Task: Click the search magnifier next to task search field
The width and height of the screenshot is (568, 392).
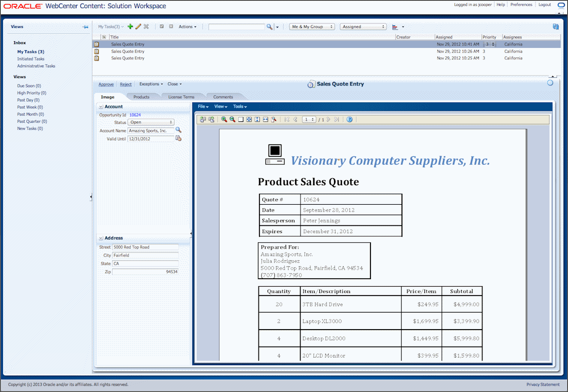Action: (269, 27)
